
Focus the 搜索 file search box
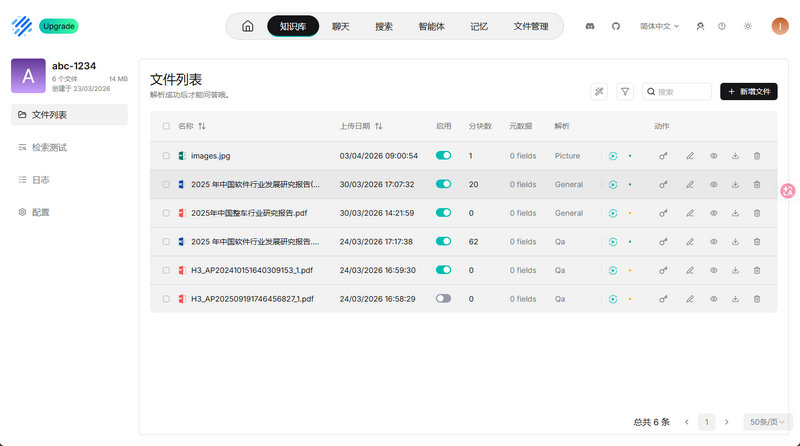677,92
